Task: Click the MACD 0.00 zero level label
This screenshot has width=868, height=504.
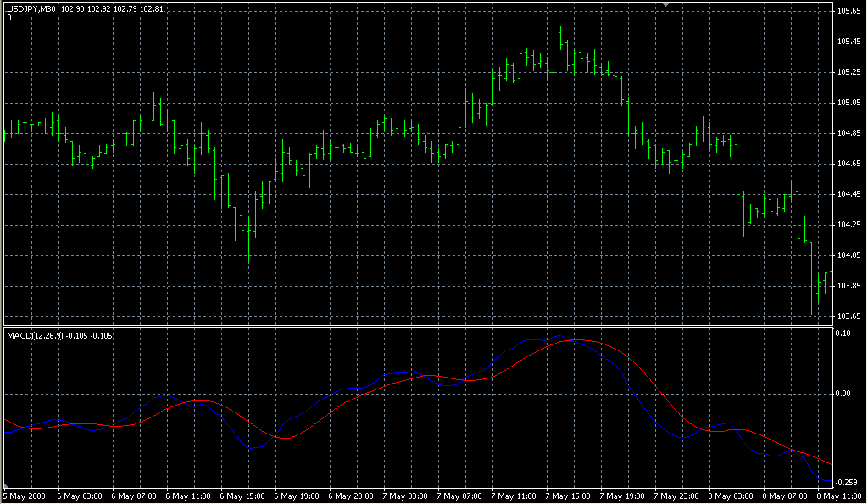Action: coord(843,394)
